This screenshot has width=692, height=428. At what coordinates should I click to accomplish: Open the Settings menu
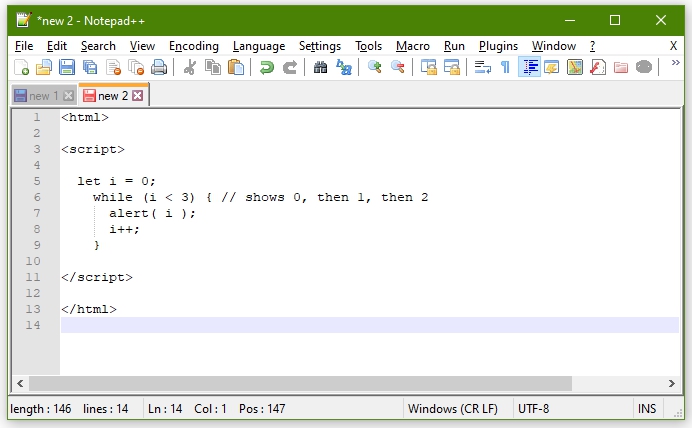[x=320, y=46]
